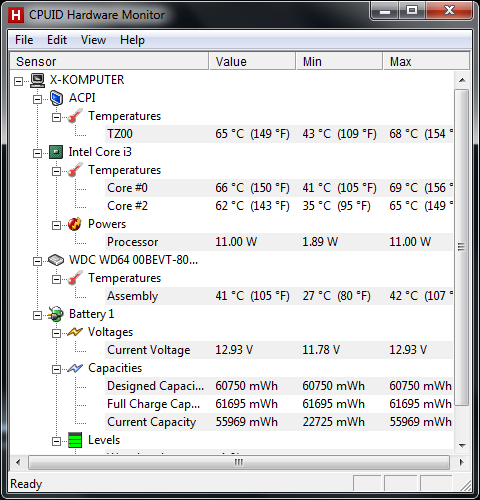Image resolution: width=480 pixels, height=500 pixels.
Task: Select the Full Charge Cap... row
Action: [279, 404]
